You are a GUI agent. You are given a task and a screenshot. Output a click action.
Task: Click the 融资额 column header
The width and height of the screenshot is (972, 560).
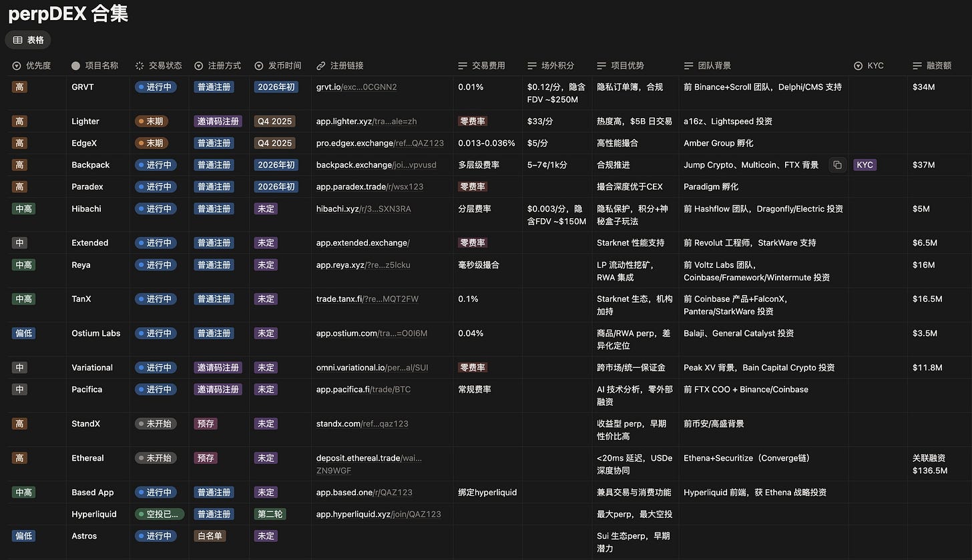pos(931,65)
